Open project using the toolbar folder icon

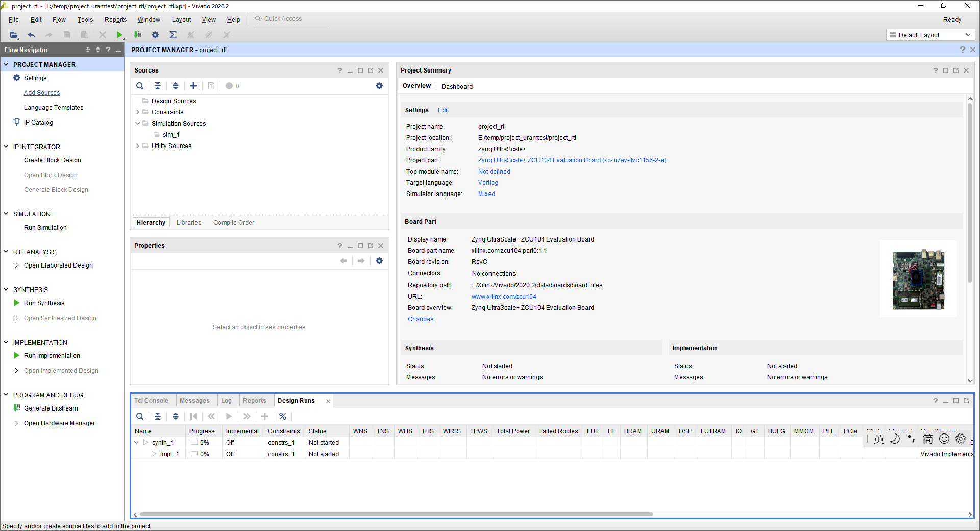point(14,35)
